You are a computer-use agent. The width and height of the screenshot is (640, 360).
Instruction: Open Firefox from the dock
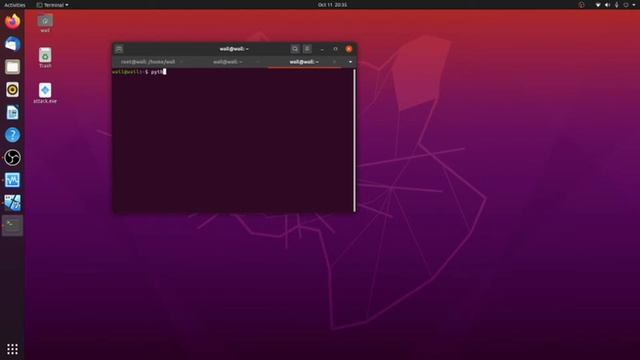(x=12, y=21)
